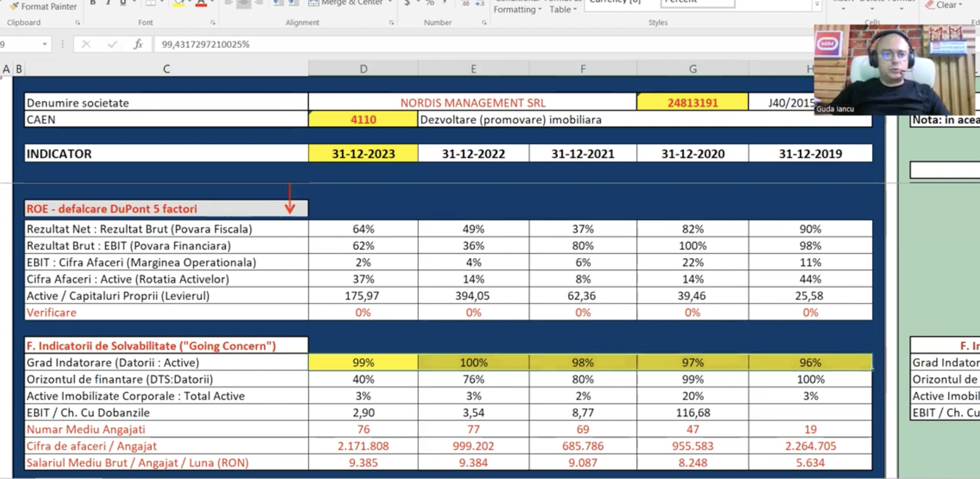Click the INDICATOR header cell
The image size is (980, 479).
click(x=166, y=154)
